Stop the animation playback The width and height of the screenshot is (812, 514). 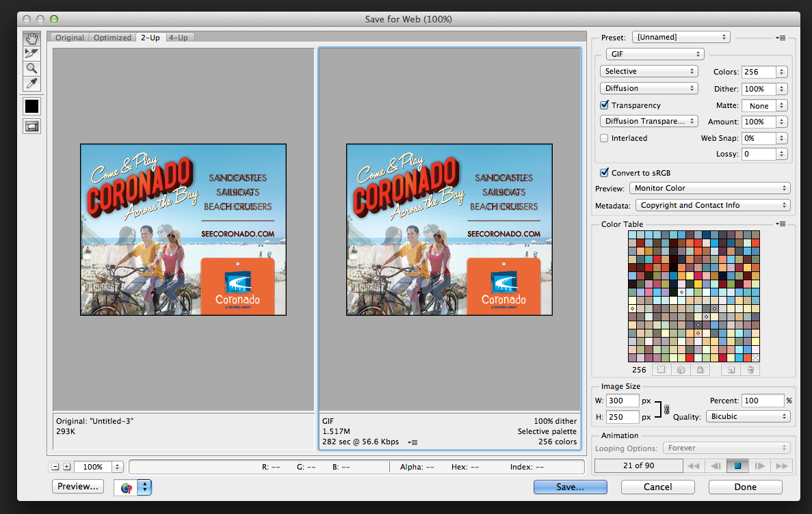737,466
